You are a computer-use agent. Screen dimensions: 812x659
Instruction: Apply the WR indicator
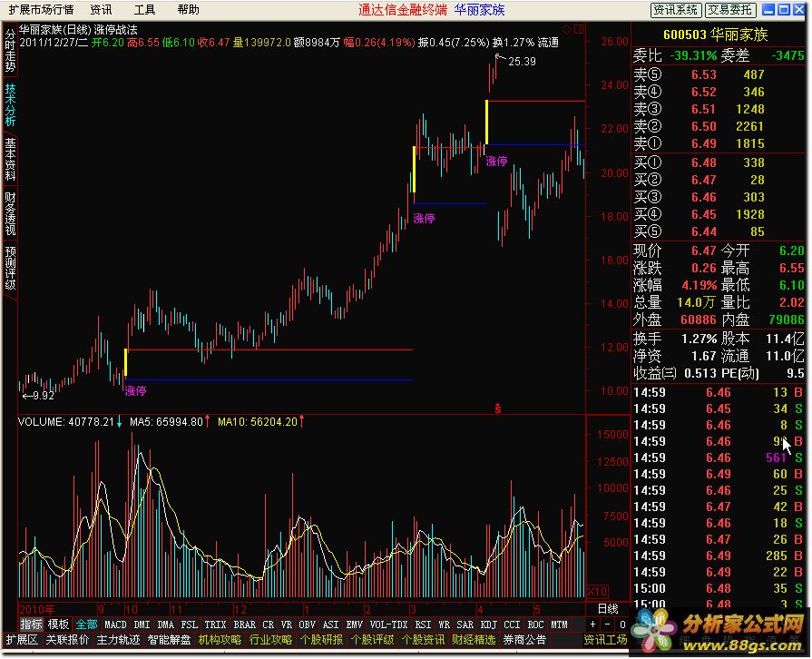[444, 625]
